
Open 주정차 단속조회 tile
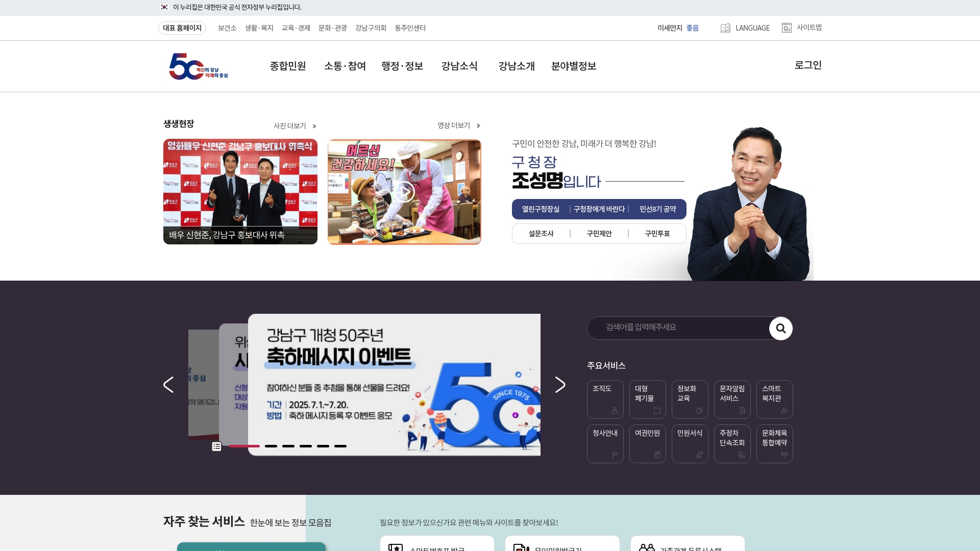coord(732,444)
